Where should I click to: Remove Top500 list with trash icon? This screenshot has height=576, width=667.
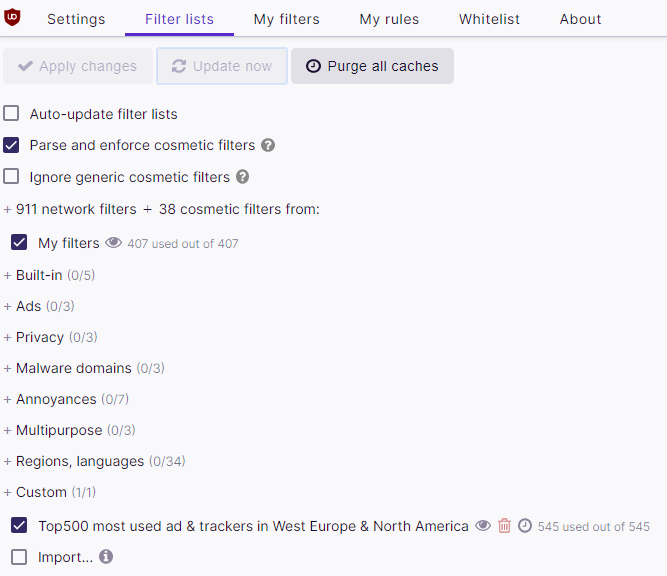pyautogui.click(x=504, y=526)
